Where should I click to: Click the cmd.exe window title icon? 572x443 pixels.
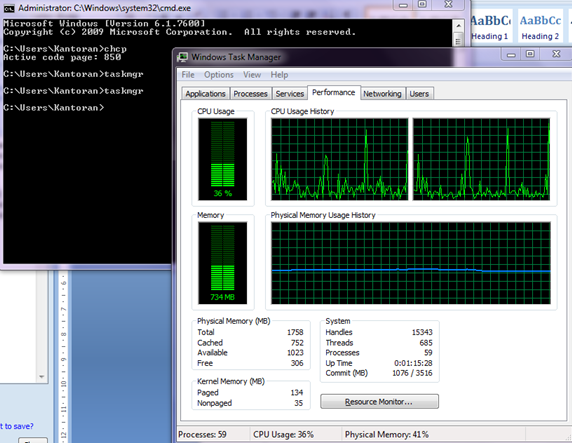tap(9, 8)
